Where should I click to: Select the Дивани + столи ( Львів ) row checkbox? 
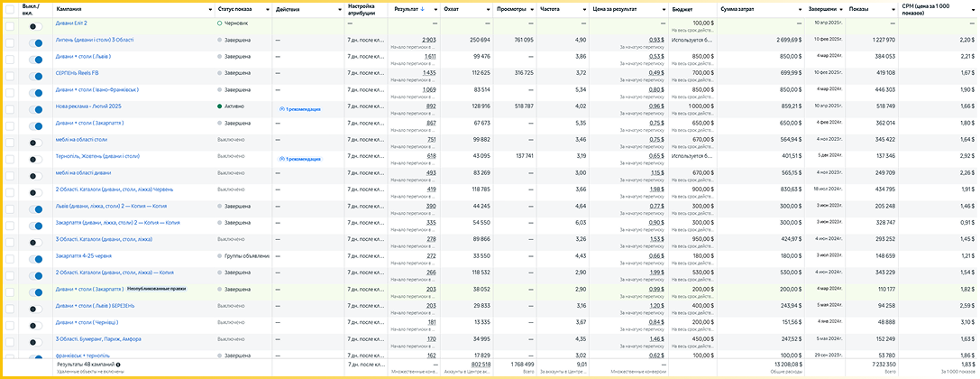pos(9,60)
